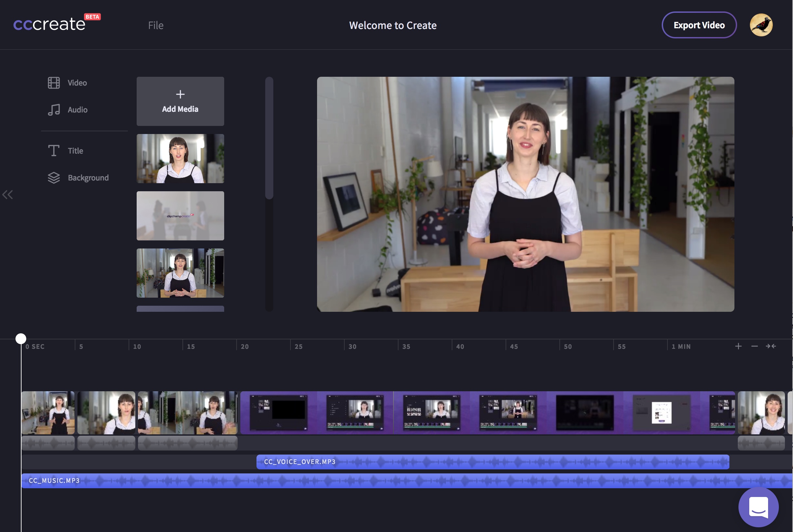Click the playhead marker at zero seconds
The height and width of the screenshot is (532, 793).
[x=20, y=338]
